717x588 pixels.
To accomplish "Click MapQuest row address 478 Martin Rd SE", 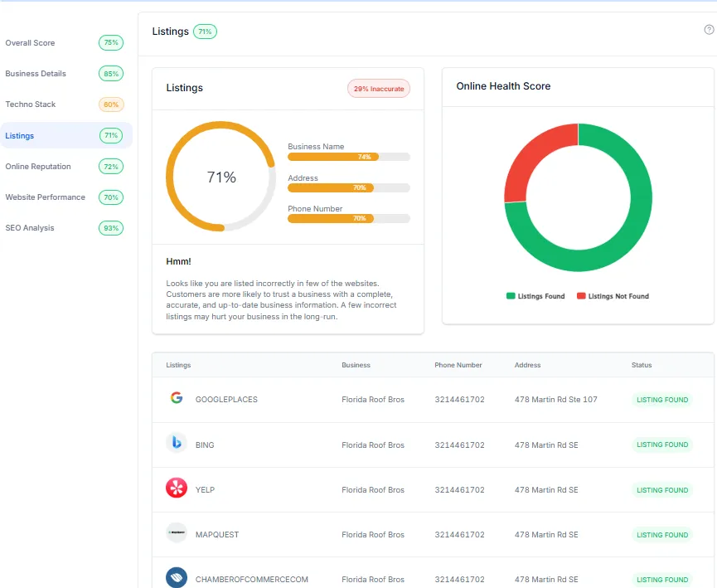I will (546, 534).
